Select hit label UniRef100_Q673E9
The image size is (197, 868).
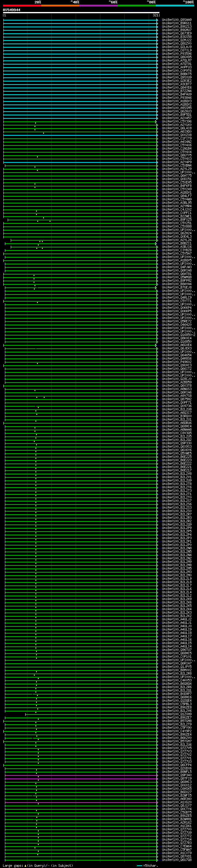[176, 33]
